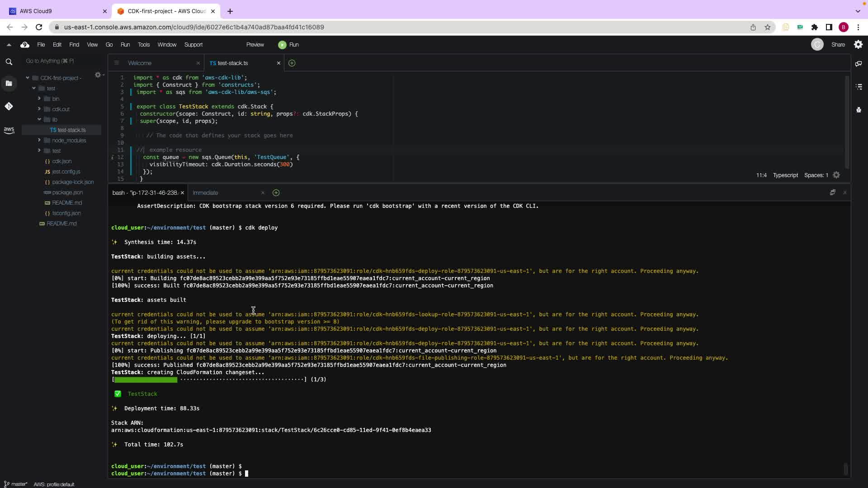This screenshot has width=868, height=488.
Task: Toggle the file tree Environment panel
Action: (9, 83)
